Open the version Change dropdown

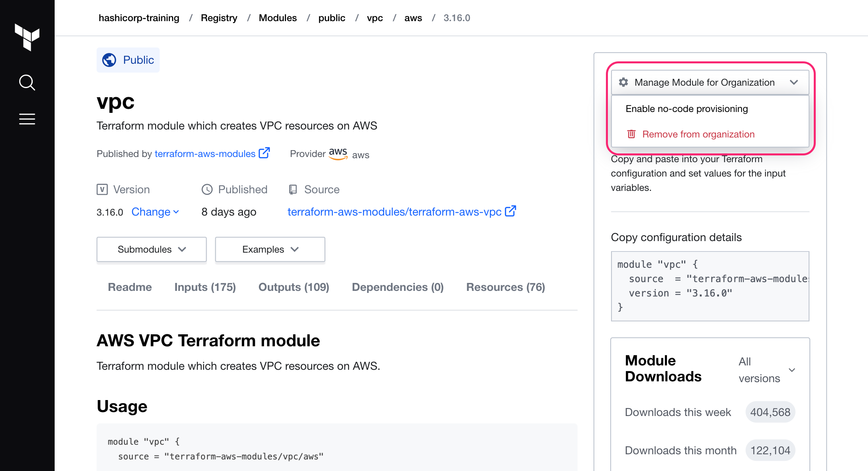point(155,212)
